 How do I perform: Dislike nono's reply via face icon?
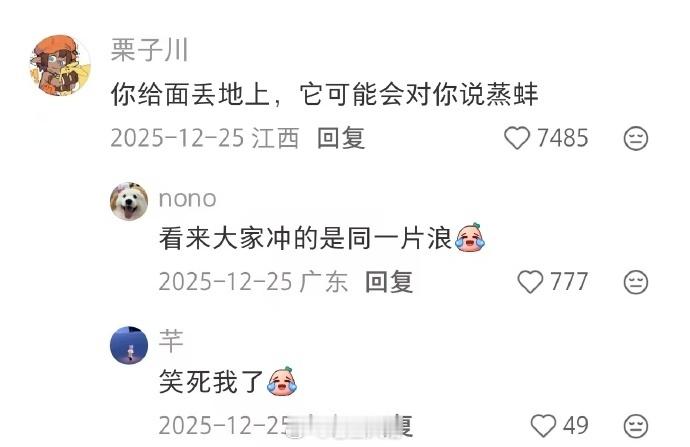pyautogui.click(x=636, y=282)
